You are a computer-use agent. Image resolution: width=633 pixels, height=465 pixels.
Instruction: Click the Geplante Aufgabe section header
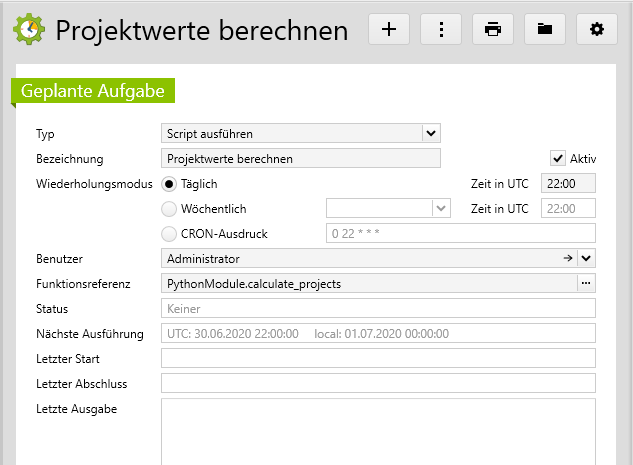(93, 90)
